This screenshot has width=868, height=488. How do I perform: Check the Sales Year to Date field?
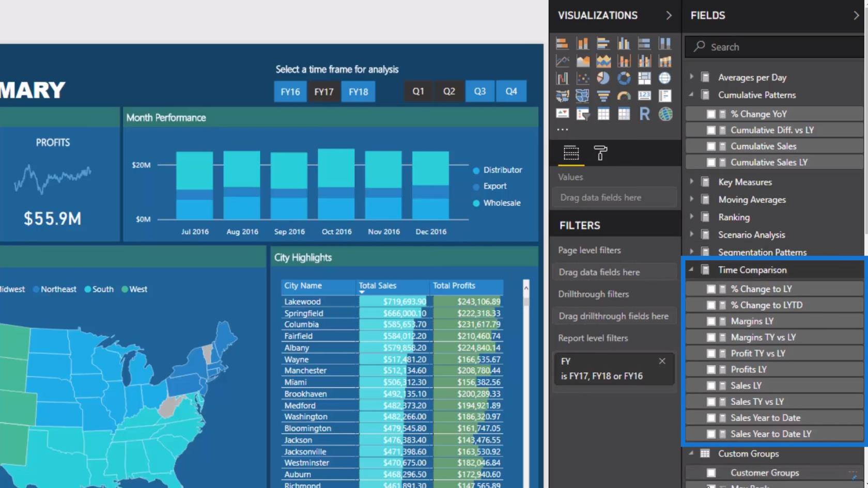[711, 418]
